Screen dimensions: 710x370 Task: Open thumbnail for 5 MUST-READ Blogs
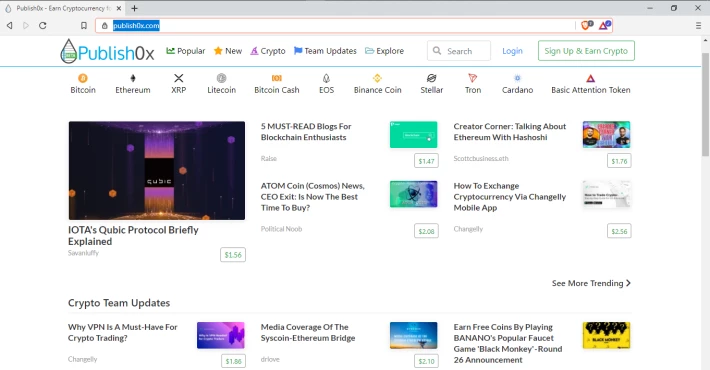[413, 135]
